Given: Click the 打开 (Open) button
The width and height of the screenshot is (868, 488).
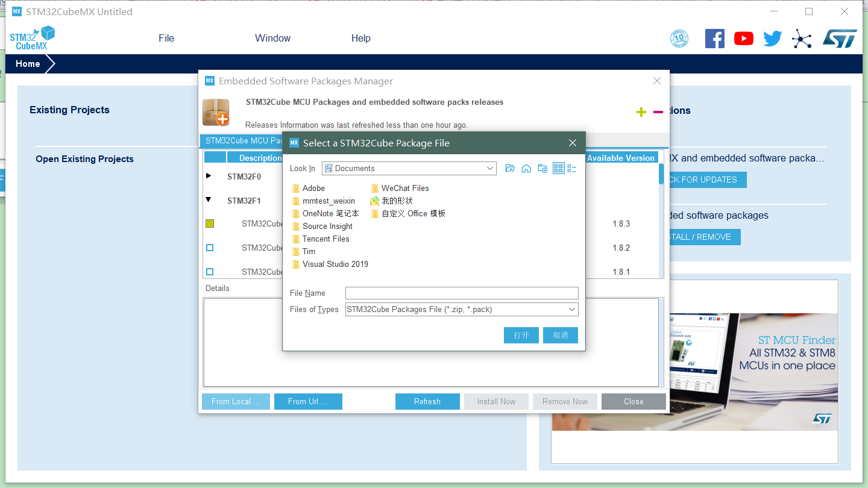Looking at the screenshot, I should pyautogui.click(x=521, y=335).
